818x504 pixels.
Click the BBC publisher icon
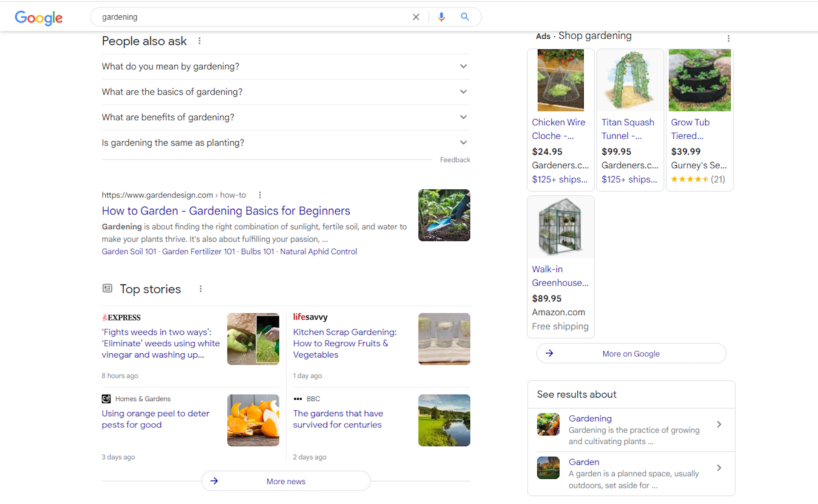[297, 399]
